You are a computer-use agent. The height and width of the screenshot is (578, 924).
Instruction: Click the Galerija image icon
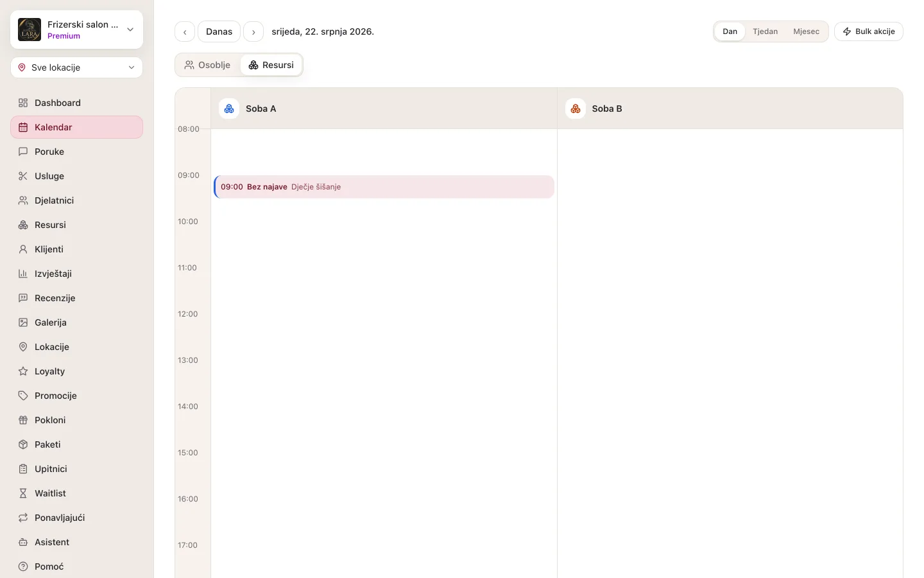[x=23, y=322]
